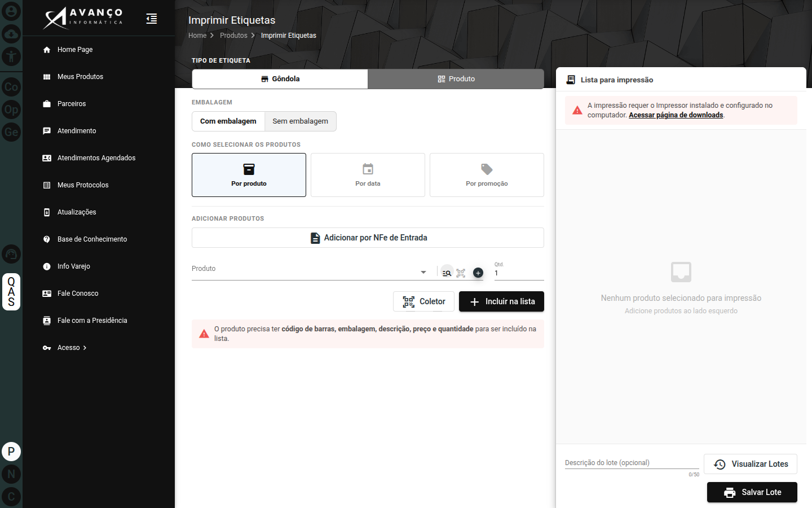Image resolution: width=812 pixels, height=508 pixels.
Task: Open the white P circle in left strip
Action: click(x=11, y=452)
